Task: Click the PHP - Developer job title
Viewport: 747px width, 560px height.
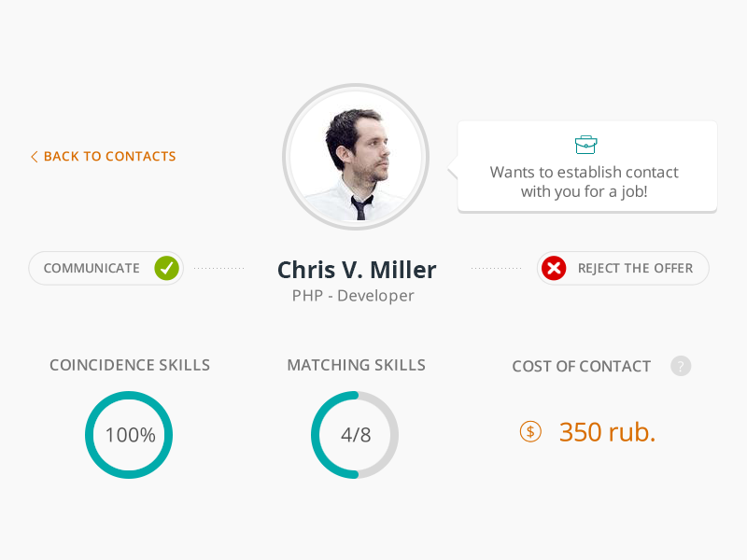Action: tap(353, 296)
